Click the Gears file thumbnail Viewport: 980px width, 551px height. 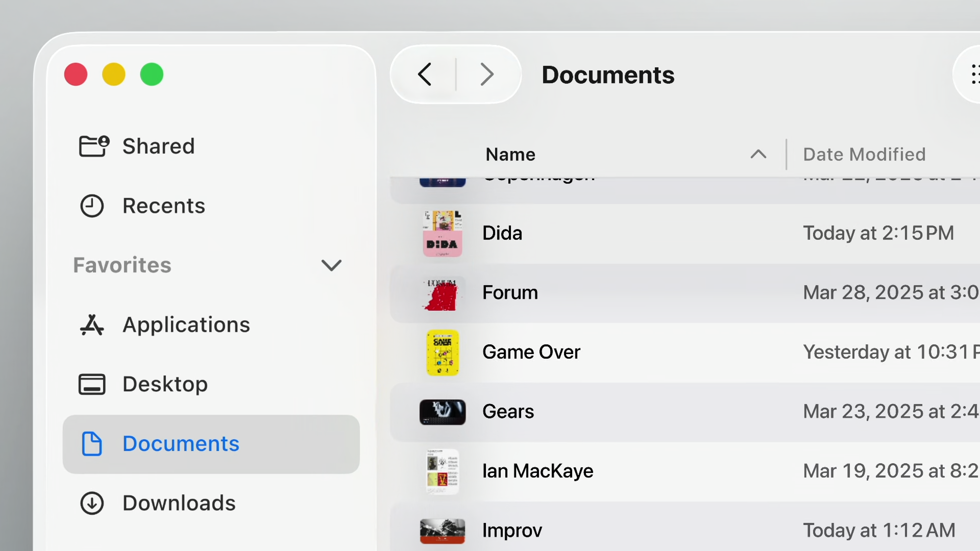click(442, 412)
